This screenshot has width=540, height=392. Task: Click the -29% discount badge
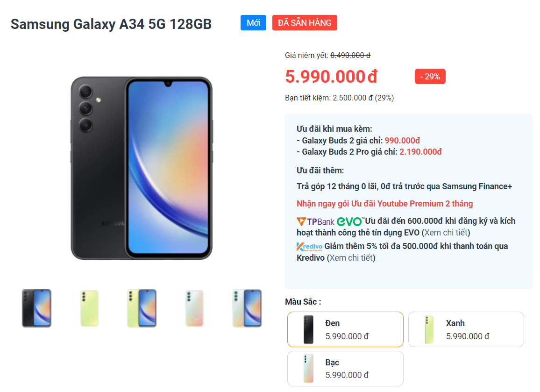coord(430,77)
